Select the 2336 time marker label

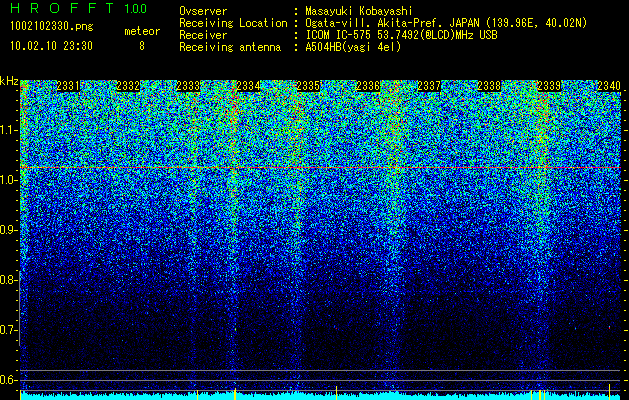pos(368,86)
